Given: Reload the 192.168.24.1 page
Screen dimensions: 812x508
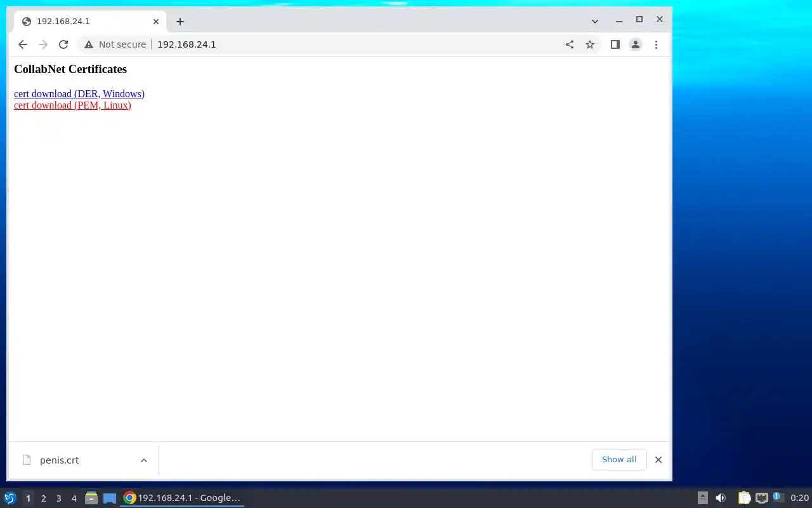Looking at the screenshot, I should click(63, 44).
